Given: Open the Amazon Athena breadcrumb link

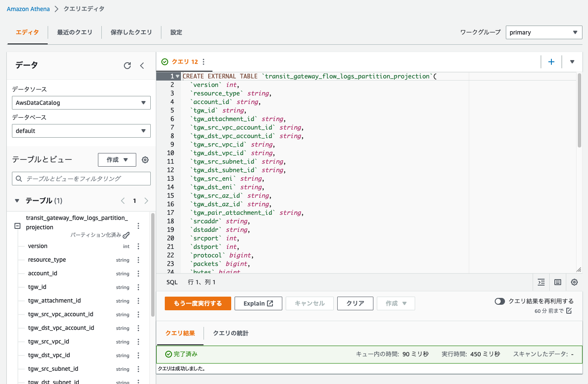Looking at the screenshot, I should point(28,9).
